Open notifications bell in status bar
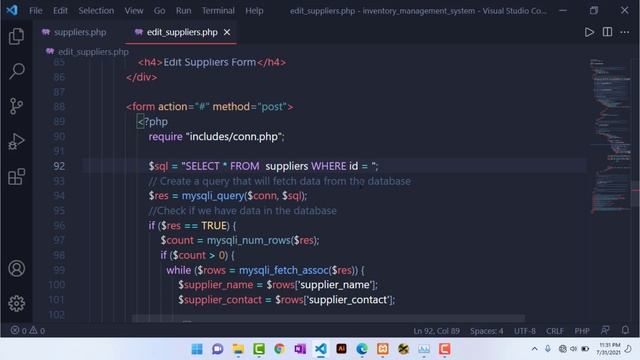The image size is (640, 360). 625,330
